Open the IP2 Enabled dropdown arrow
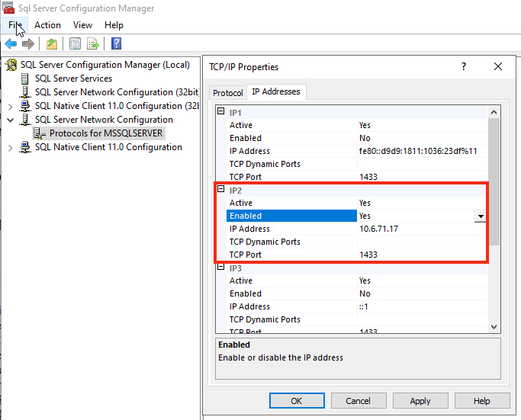521x420 pixels. [x=480, y=216]
